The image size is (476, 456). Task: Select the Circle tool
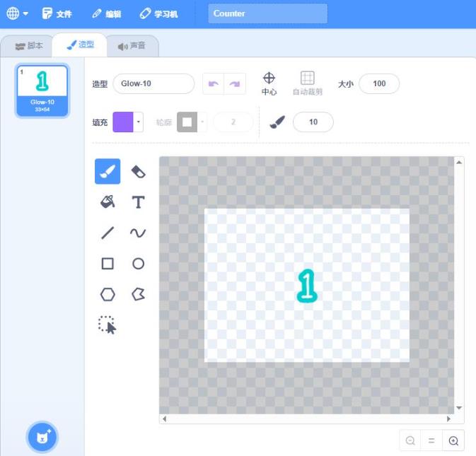(138, 264)
